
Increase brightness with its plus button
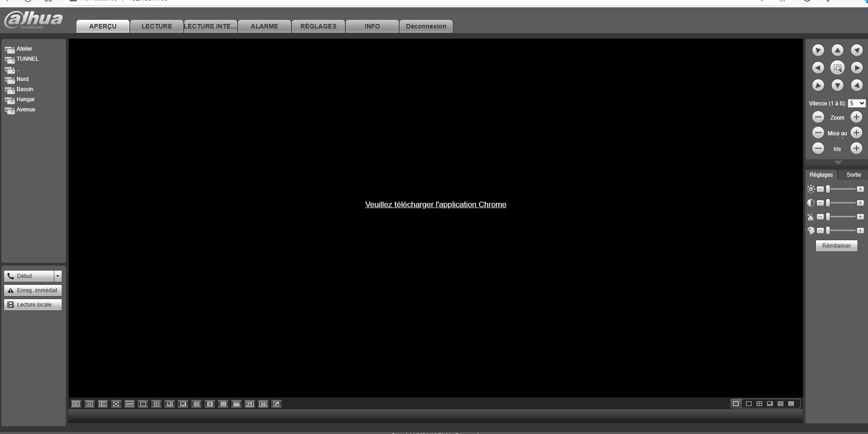pos(860,189)
